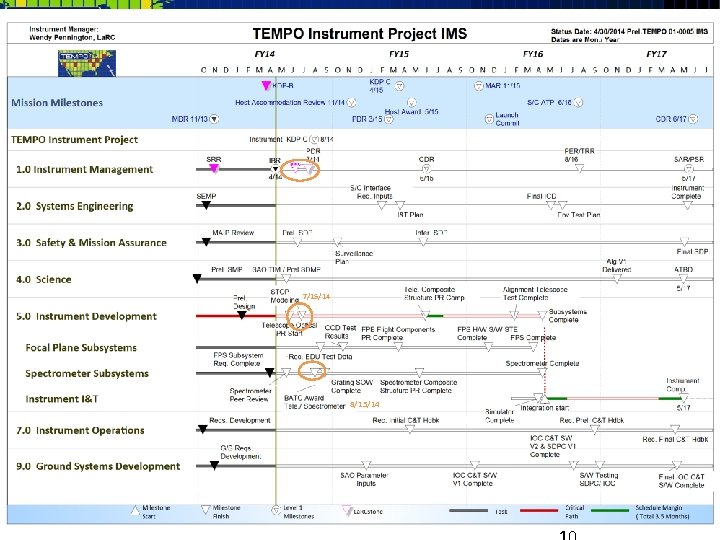
Task: Select the MAR 11/15 milestone marker
Action: tap(478, 86)
